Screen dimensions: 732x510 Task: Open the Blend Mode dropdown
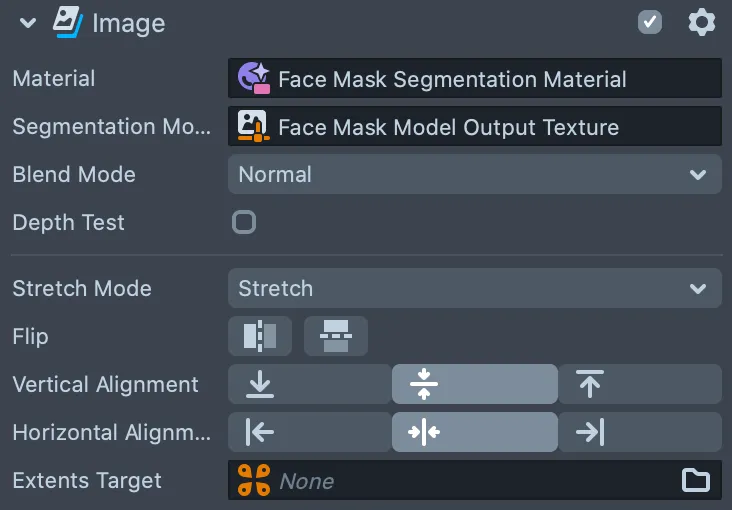pyautogui.click(x=475, y=174)
